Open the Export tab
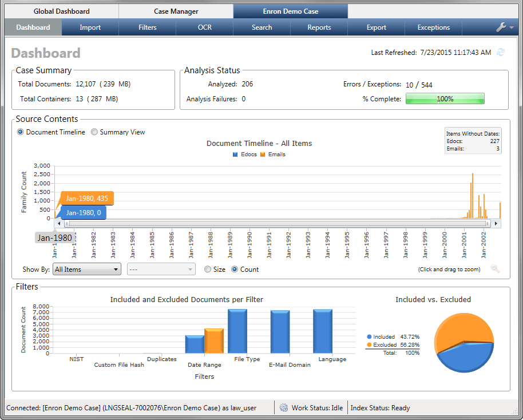The width and height of the screenshot is (523, 420). (x=377, y=27)
